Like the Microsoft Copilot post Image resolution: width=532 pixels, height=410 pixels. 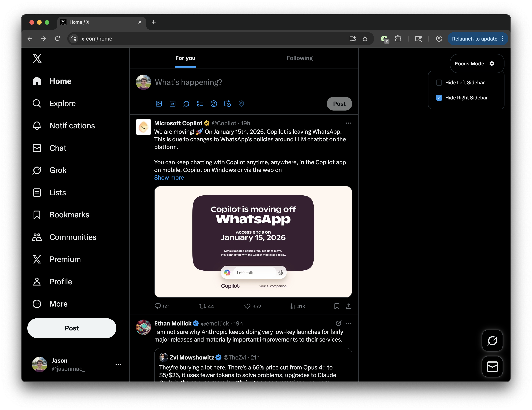(247, 306)
